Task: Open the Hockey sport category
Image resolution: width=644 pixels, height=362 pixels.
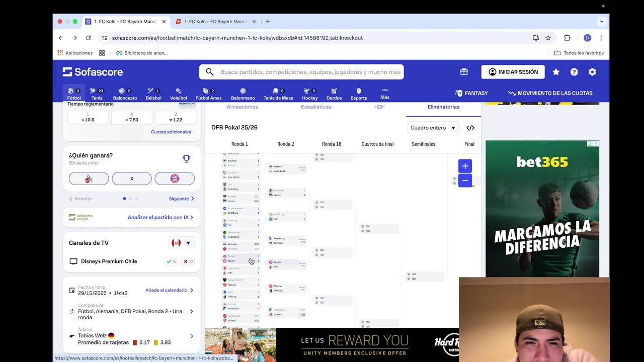Action: click(310, 94)
